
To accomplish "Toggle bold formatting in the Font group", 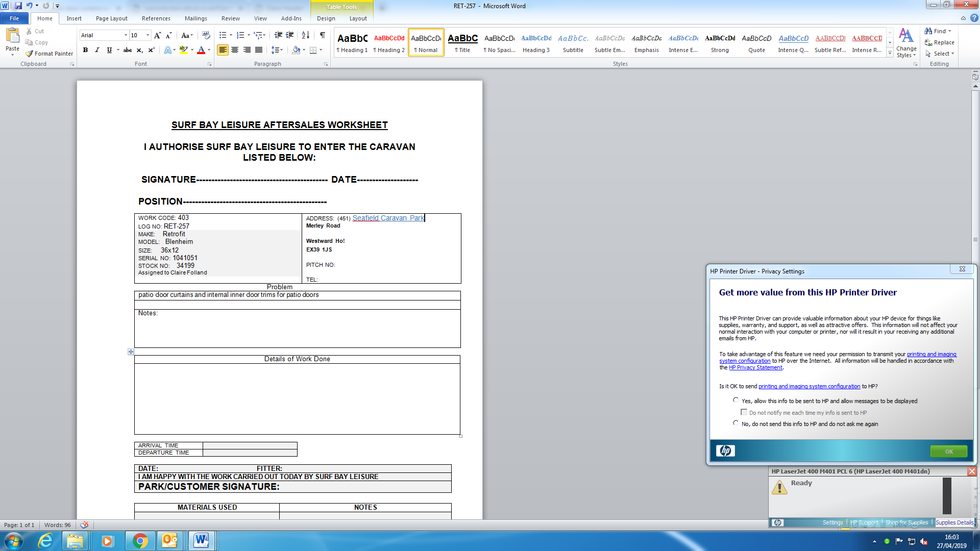I will coord(85,50).
